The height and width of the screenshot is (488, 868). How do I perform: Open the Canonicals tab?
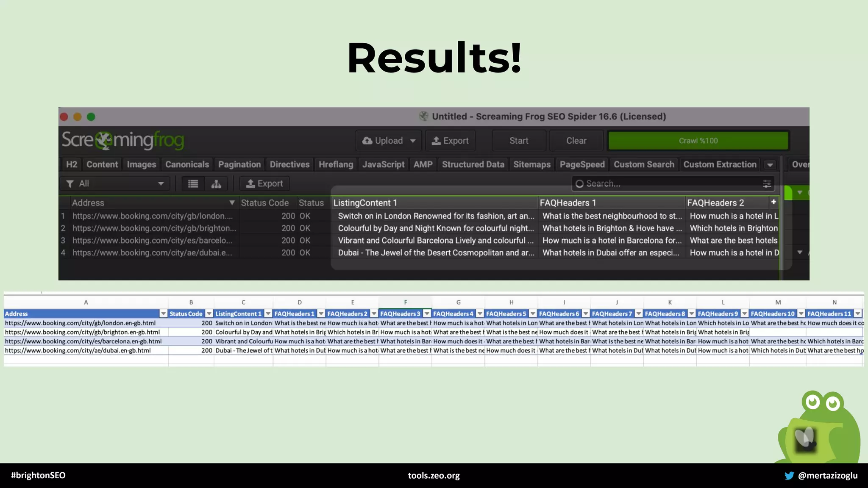[187, 164]
